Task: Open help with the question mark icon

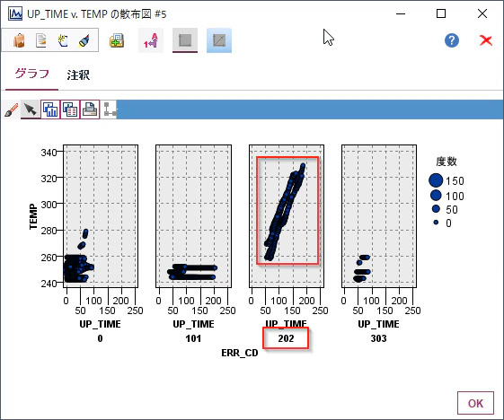Action: [452, 40]
